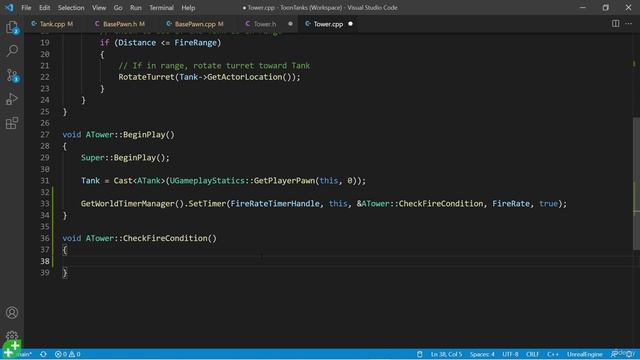Select the Tower.cpp tab
This screenshot has height=360, width=640.
(328, 24)
